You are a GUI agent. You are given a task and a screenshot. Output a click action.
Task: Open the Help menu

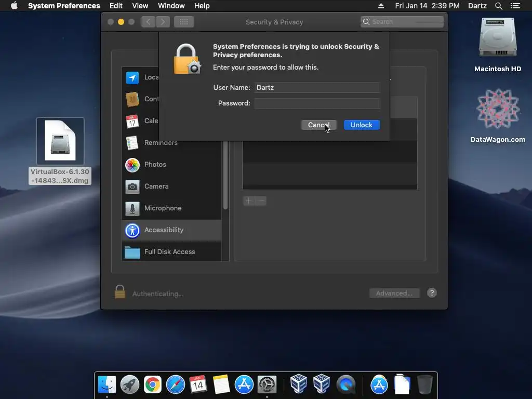tap(202, 6)
